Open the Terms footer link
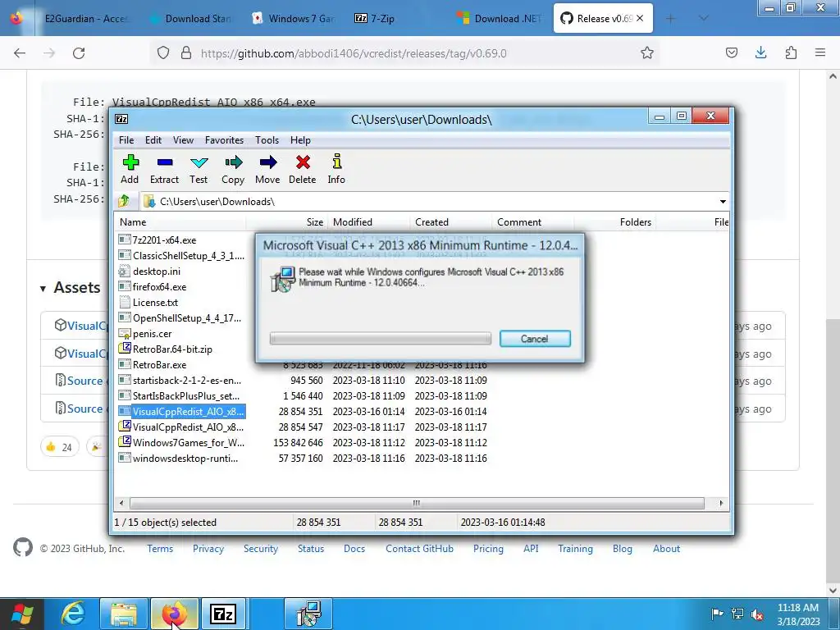The image size is (840, 630). coord(160,549)
